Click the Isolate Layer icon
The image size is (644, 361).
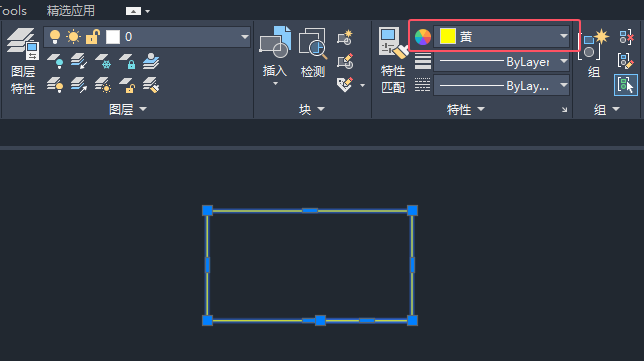point(79,61)
